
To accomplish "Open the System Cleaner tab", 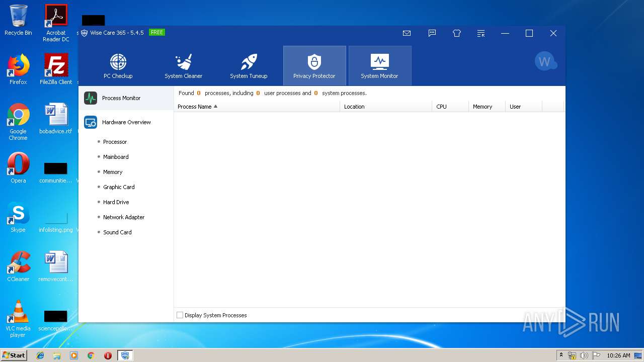I will pyautogui.click(x=184, y=66).
